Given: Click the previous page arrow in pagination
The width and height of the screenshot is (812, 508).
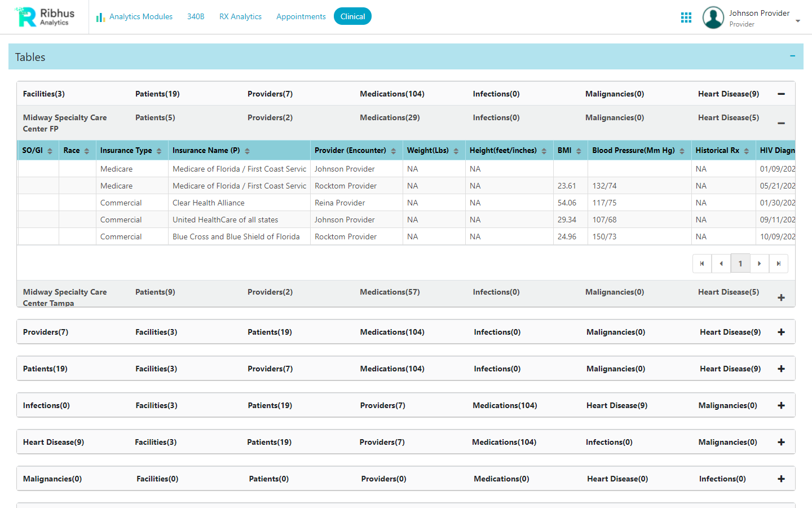Looking at the screenshot, I should coord(721,263).
